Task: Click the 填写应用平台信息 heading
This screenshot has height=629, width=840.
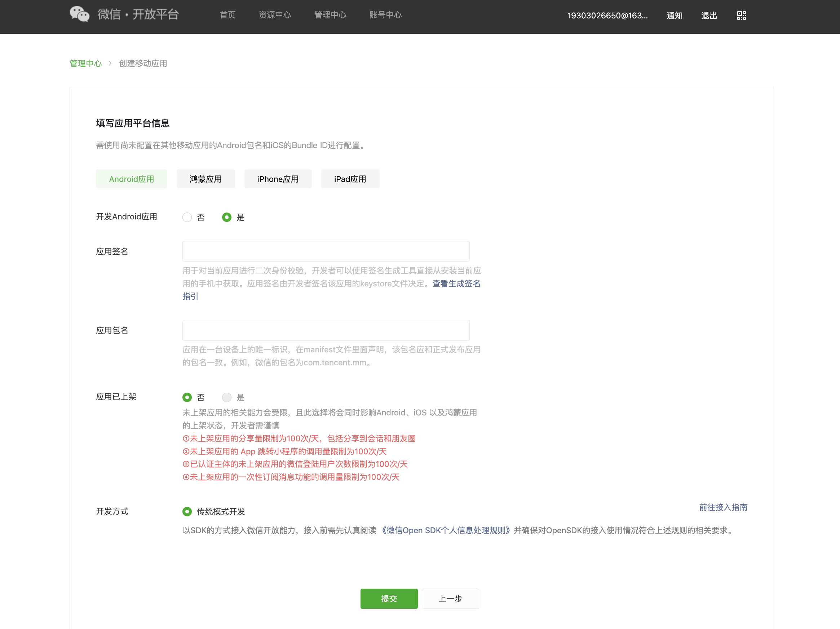Action: tap(133, 123)
